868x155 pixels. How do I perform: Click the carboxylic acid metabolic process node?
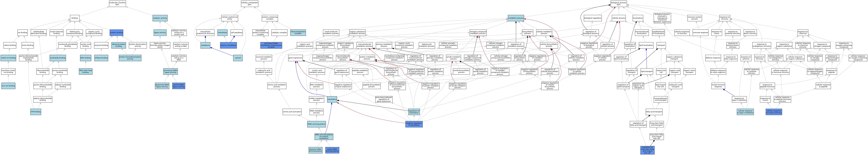(x=263, y=71)
